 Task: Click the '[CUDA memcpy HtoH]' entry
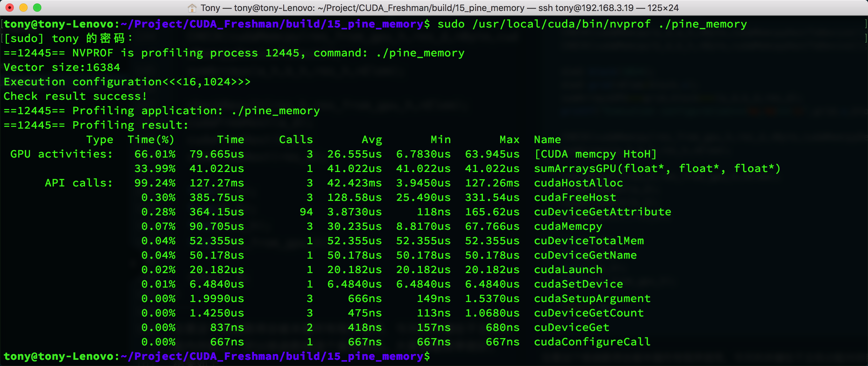[x=595, y=154]
